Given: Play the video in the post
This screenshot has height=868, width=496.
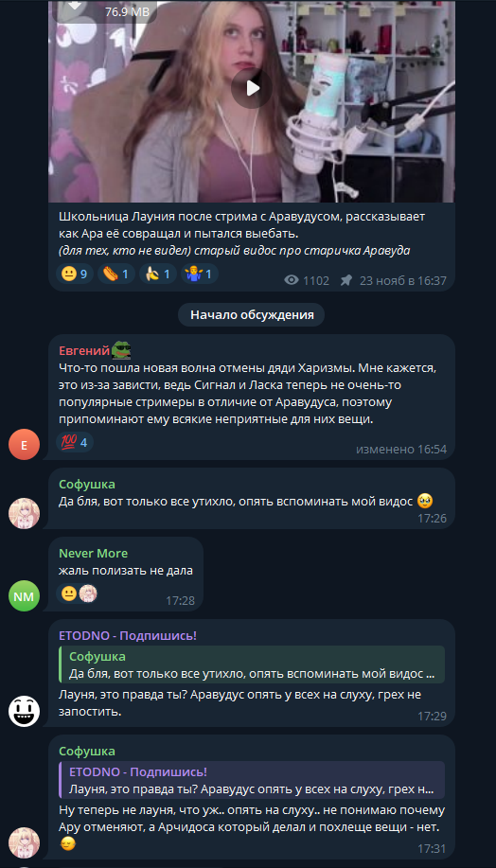Looking at the screenshot, I should [x=252, y=88].
